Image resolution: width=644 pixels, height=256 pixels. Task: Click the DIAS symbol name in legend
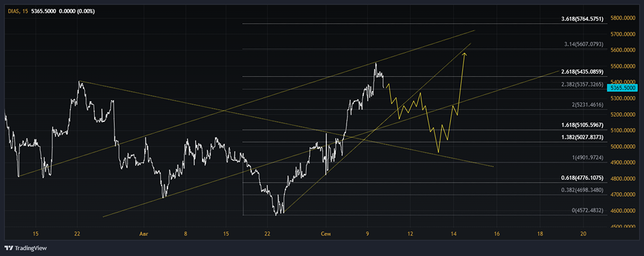pyautogui.click(x=14, y=11)
